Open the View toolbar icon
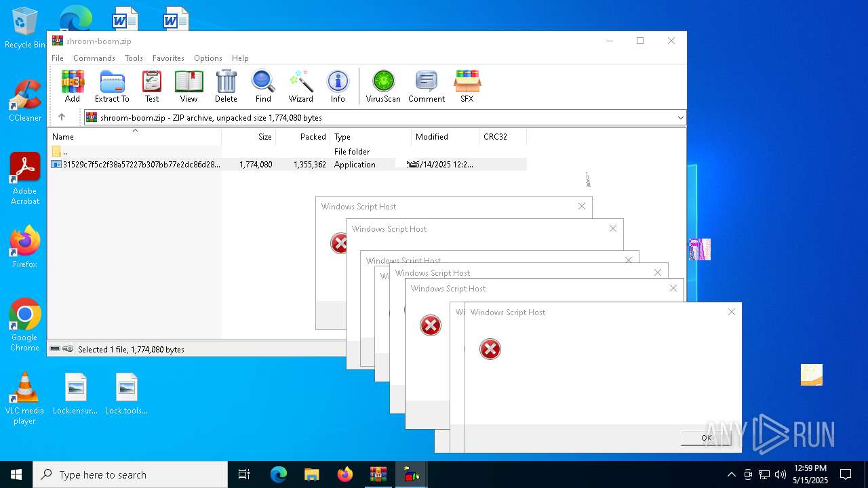 pyautogui.click(x=189, y=86)
